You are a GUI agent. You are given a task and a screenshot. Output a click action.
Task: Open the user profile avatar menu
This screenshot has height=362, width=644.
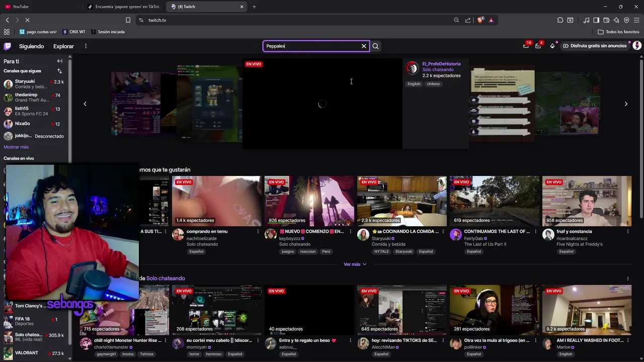pos(637,46)
